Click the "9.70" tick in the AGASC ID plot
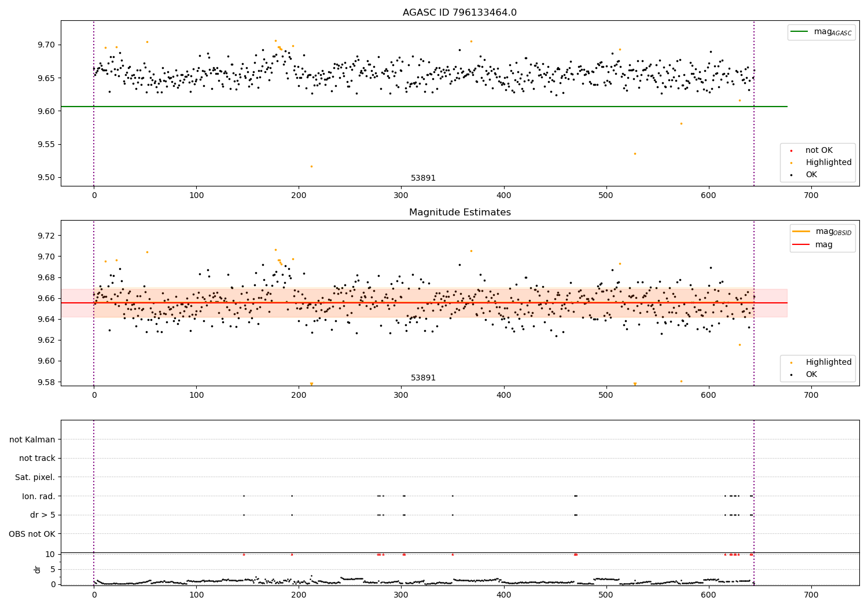Image resolution: width=868 pixels, height=608 pixels. point(45,45)
